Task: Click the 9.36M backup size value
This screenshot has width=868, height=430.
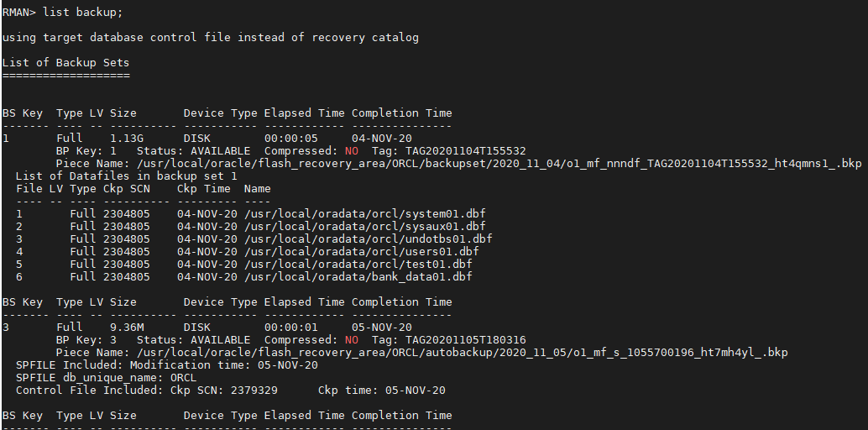Action: (127, 327)
